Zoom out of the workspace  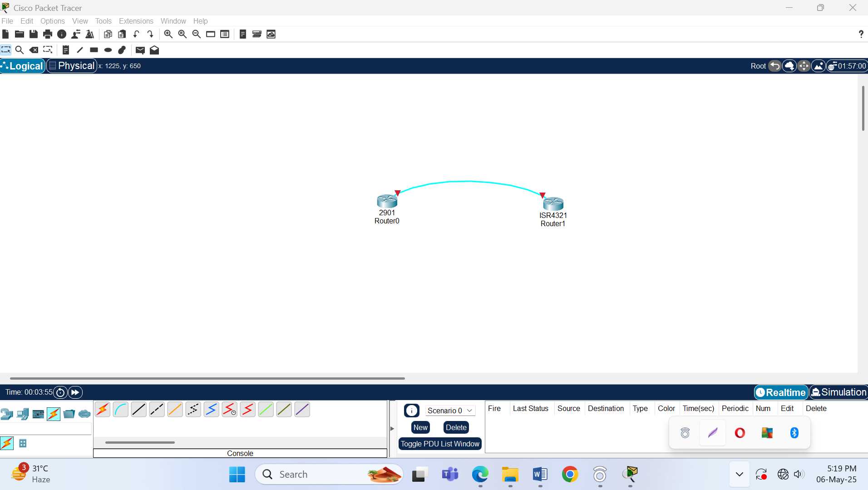point(197,34)
